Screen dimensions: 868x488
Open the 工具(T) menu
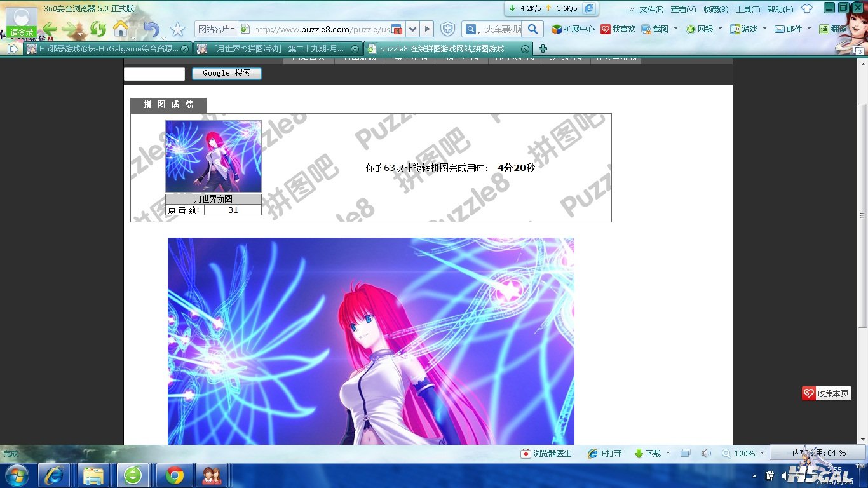(748, 9)
